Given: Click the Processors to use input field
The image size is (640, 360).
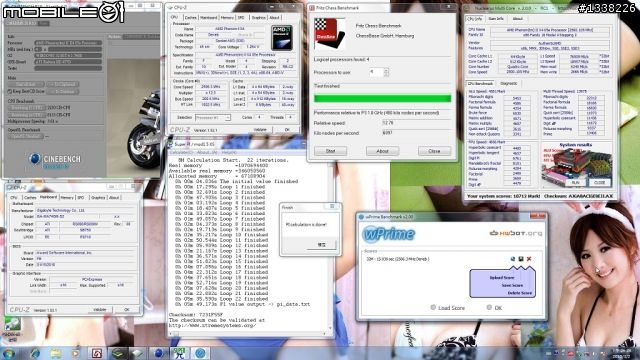Looking at the screenshot, I should pos(376,72).
